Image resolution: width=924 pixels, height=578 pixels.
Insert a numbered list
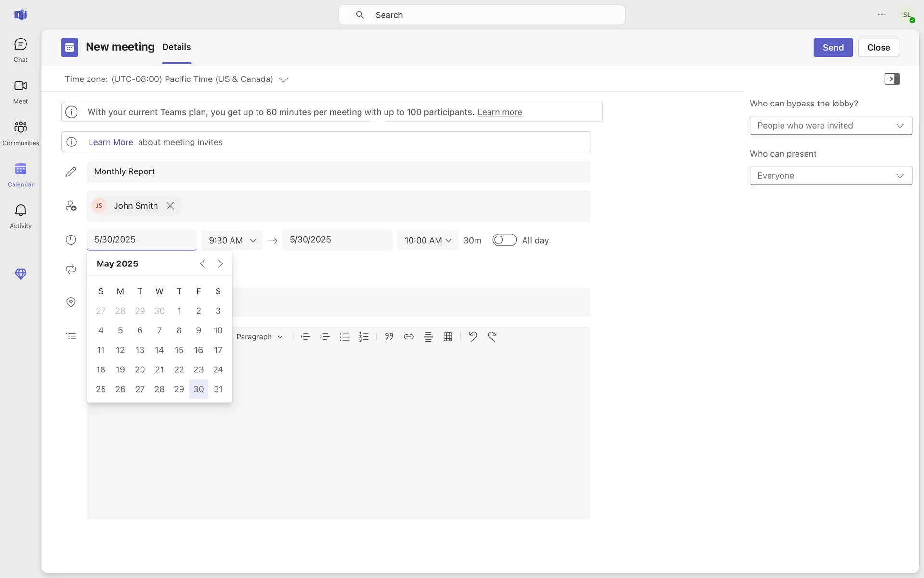364,337
